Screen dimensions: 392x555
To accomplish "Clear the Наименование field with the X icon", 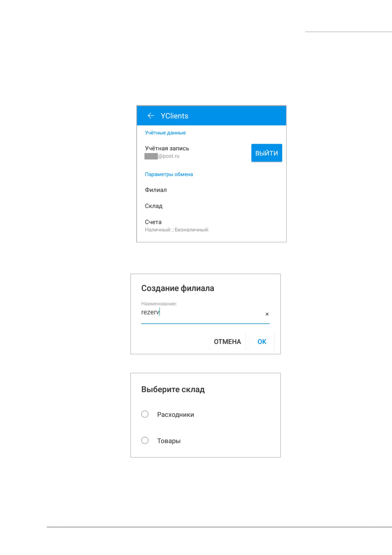I will [x=267, y=314].
